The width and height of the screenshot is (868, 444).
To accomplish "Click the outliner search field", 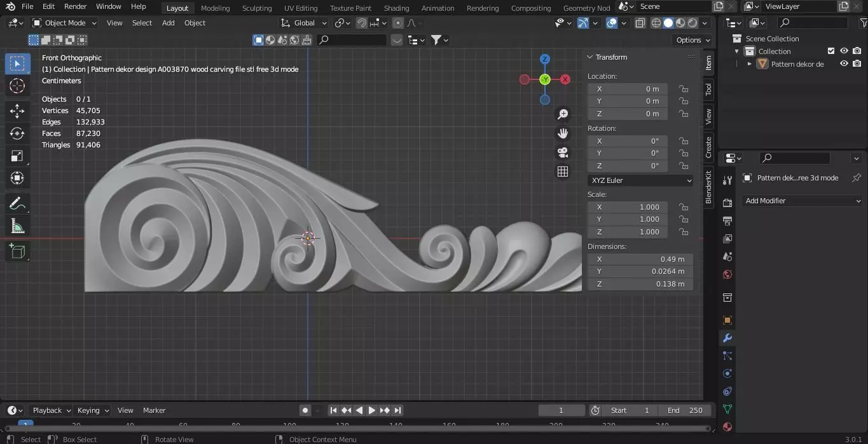I will [812, 23].
